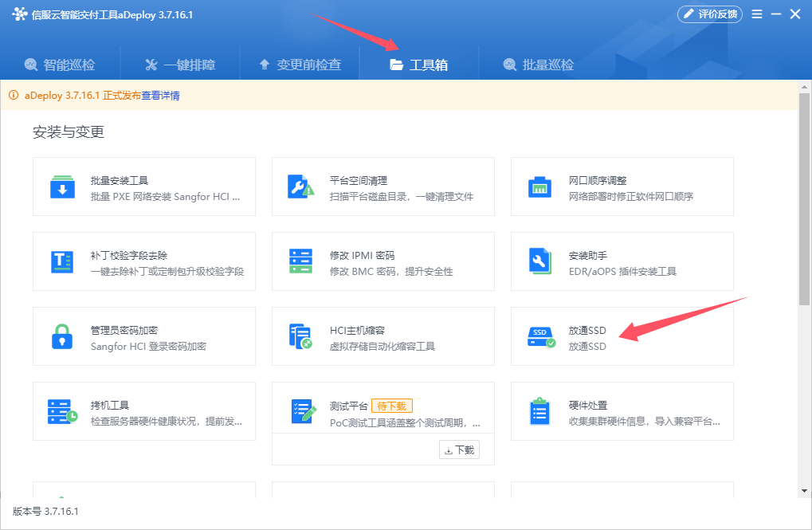
Task: Click description '网络部署时修正软件网口顺序'
Action: [631, 197]
